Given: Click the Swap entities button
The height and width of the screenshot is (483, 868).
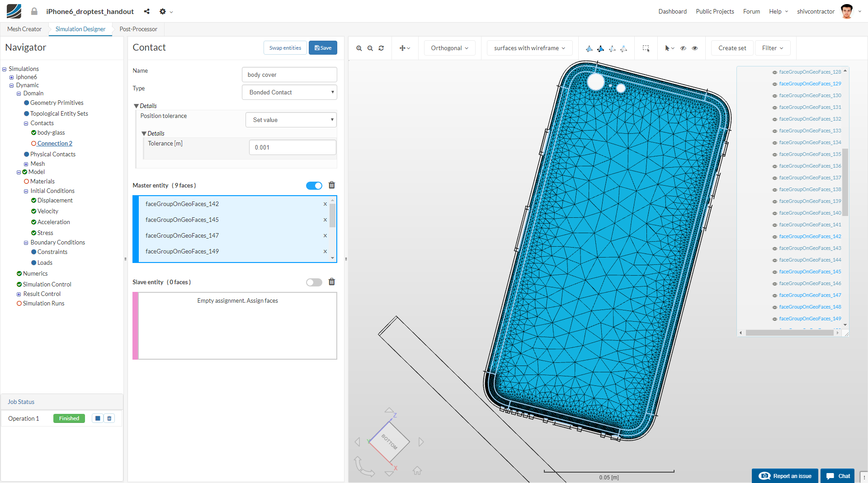Looking at the screenshot, I should tap(285, 48).
